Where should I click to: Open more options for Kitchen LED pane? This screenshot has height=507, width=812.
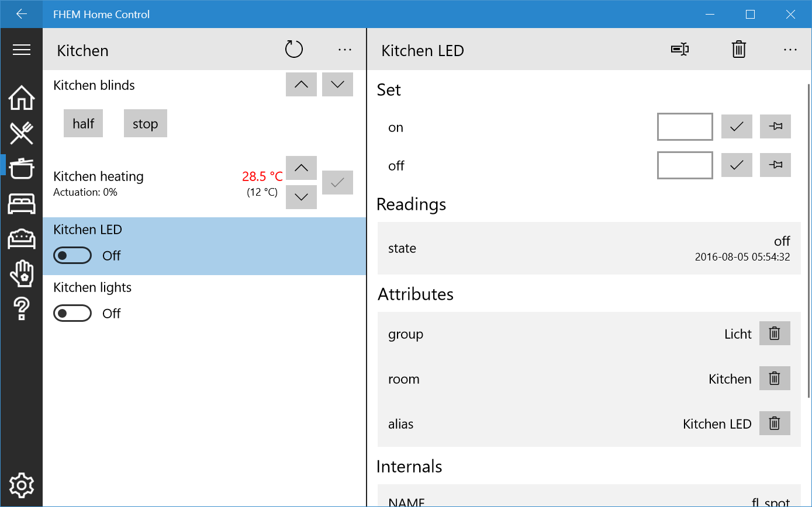point(790,50)
